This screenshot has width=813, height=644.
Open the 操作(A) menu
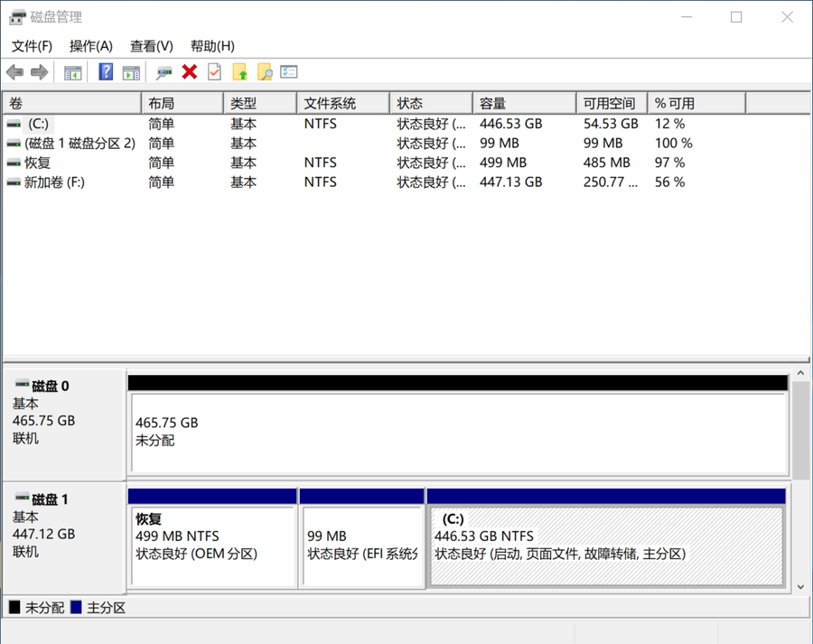(x=91, y=46)
